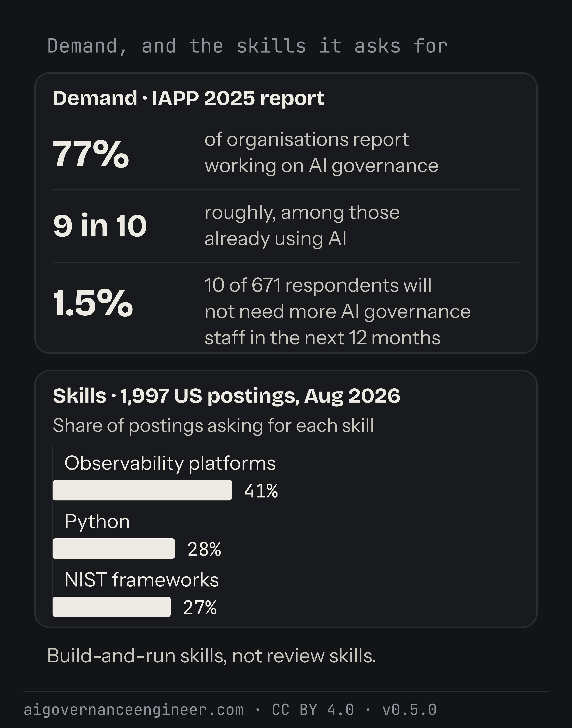Click the 'roughly, among those already using AI' description
Image resolution: width=572 pixels, height=728 pixels.
pyautogui.click(x=302, y=225)
